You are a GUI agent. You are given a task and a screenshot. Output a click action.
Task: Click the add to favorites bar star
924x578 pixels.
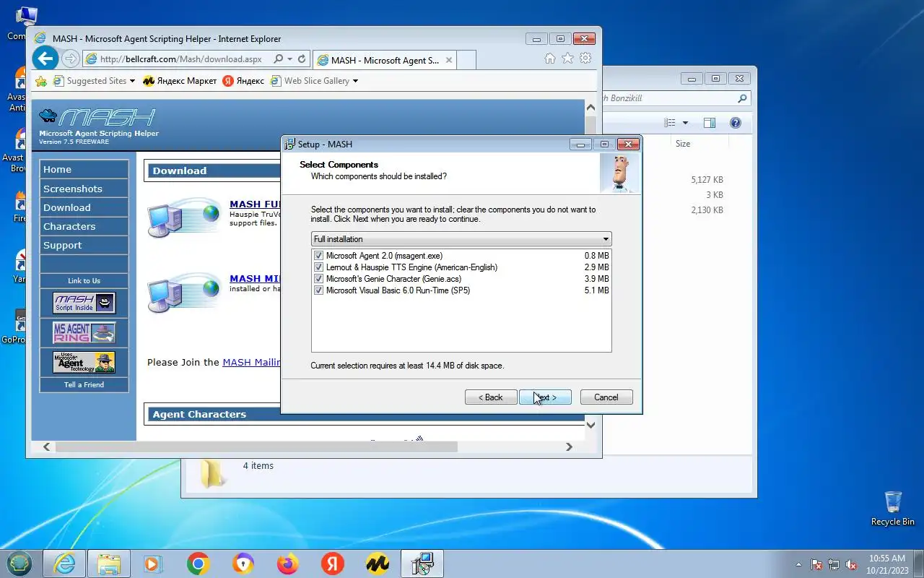41,81
